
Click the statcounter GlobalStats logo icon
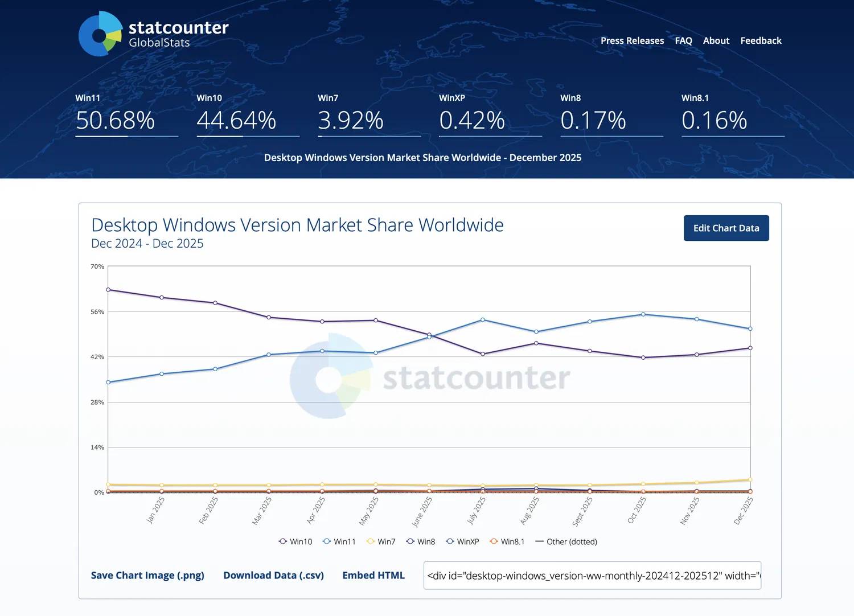(x=100, y=34)
